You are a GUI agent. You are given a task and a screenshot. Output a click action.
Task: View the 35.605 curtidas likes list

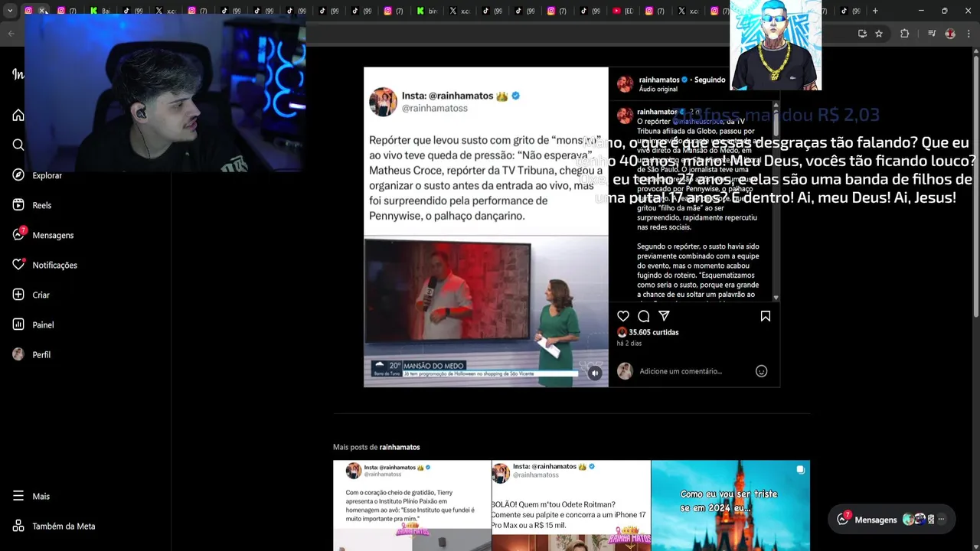[x=653, y=332]
